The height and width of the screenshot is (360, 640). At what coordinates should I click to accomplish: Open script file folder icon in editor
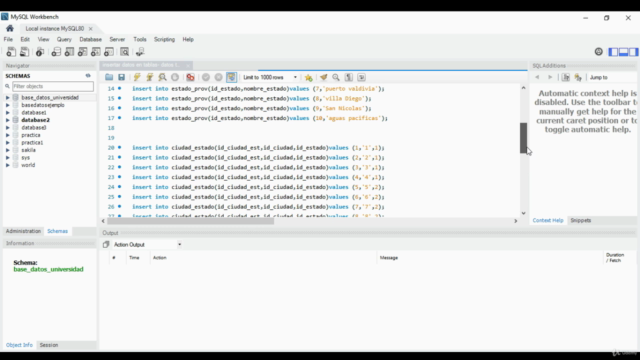pyautogui.click(x=109, y=77)
